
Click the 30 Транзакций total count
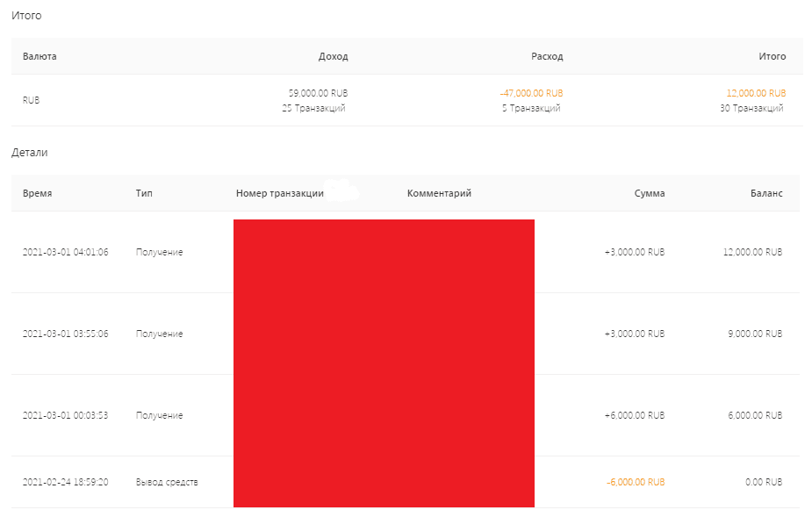pos(751,109)
